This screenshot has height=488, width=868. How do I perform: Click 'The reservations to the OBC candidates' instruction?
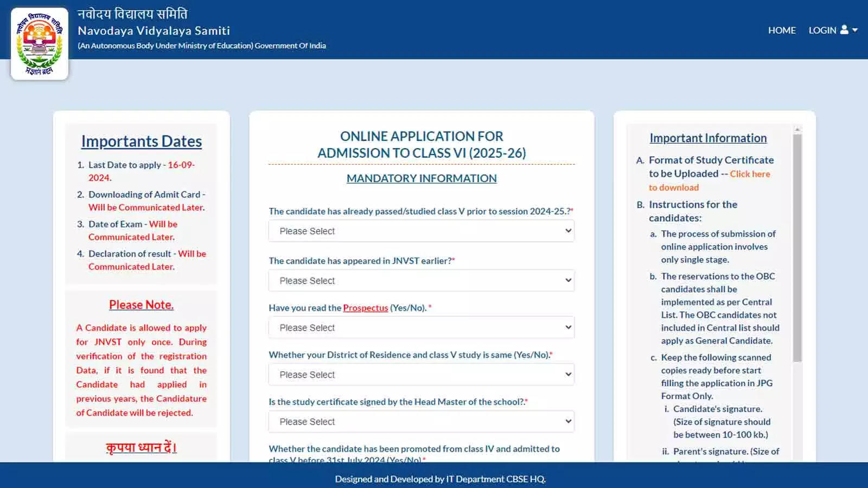(720, 308)
